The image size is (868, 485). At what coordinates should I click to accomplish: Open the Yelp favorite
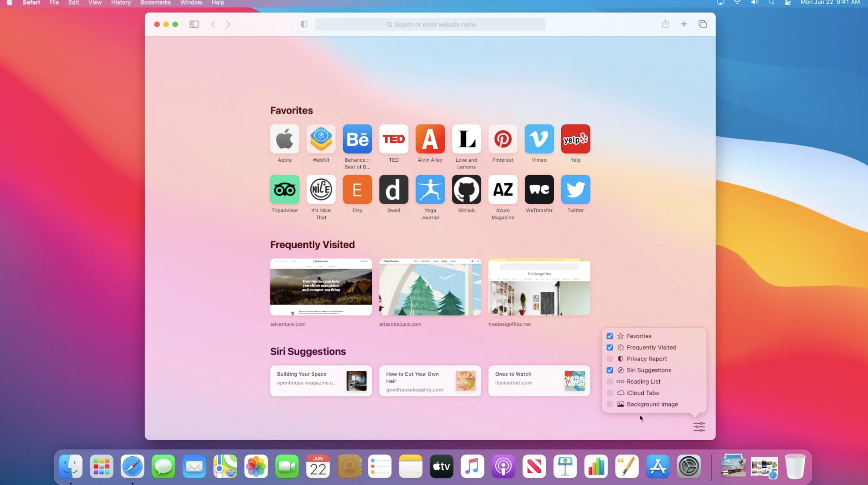pyautogui.click(x=575, y=139)
